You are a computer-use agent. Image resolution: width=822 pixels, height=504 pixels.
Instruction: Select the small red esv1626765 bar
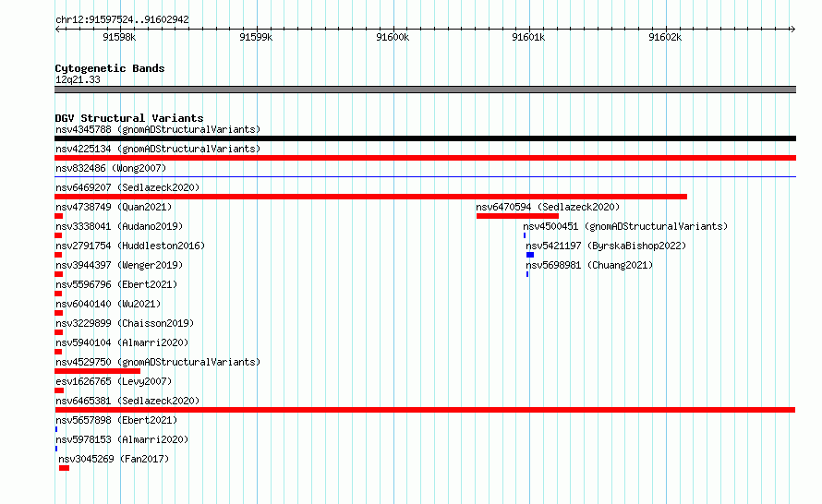59,390
